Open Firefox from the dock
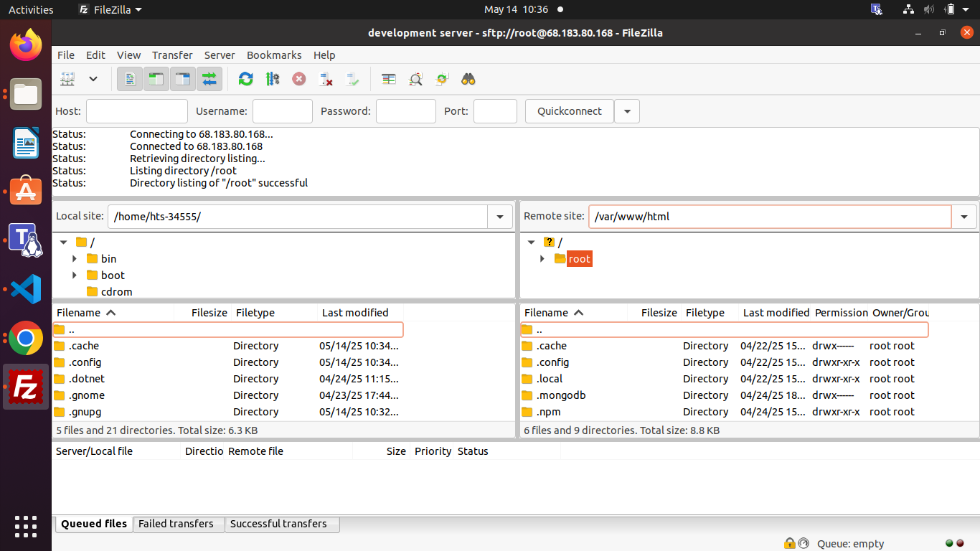 (26, 44)
